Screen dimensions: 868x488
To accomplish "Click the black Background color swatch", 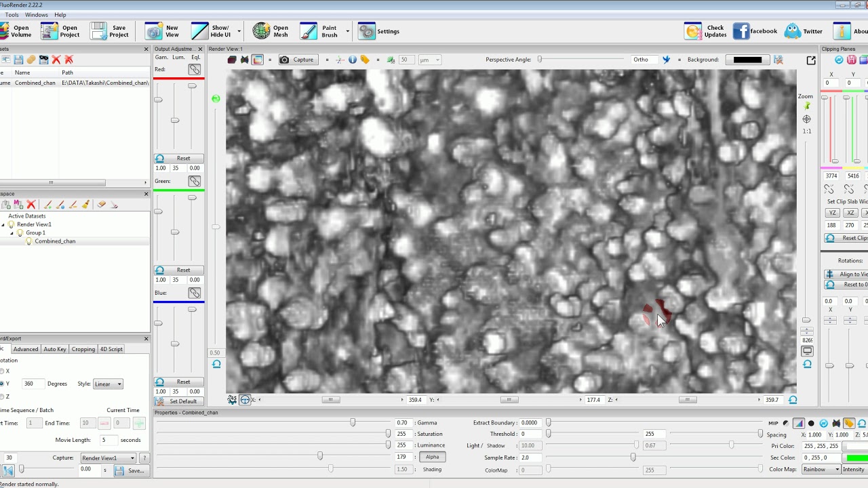I will tap(747, 60).
